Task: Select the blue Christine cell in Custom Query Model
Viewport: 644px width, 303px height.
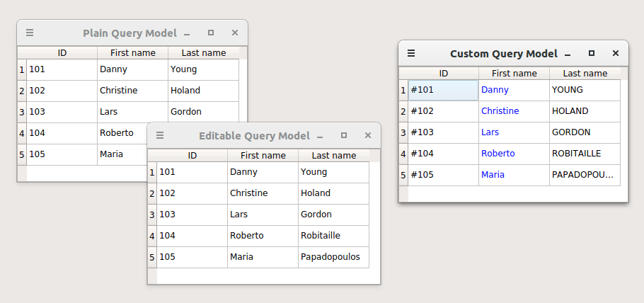Action: [x=513, y=111]
